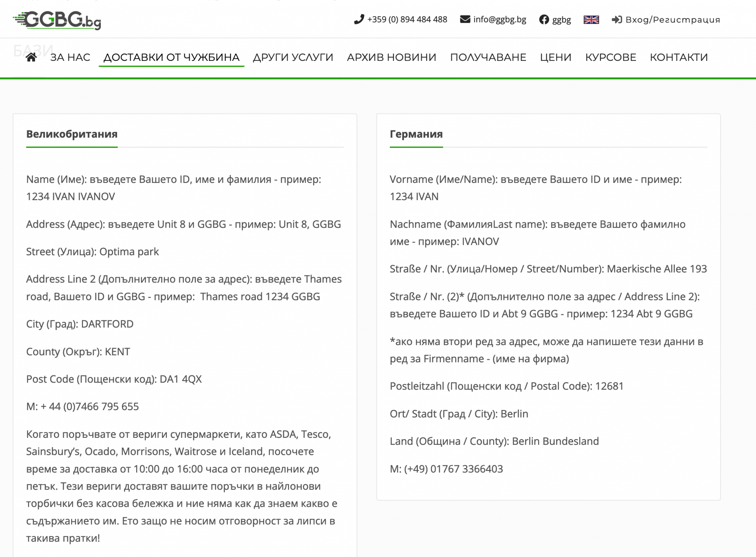Screen dimensions: 756x557
Task: Go to АРХИВ НОВИНИ page
Action: [x=391, y=57]
